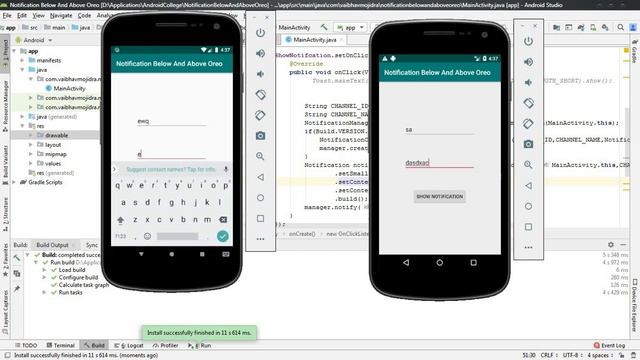This screenshot has height=360, width=640.
Task: Toggle Layout Captures side tool window
Action: click(x=5, y=312)
